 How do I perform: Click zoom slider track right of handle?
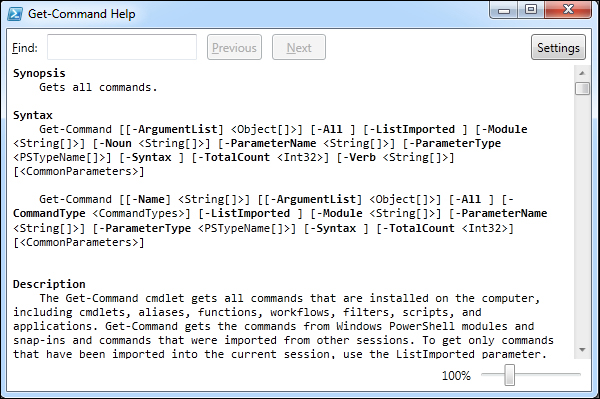coord(548,375)
